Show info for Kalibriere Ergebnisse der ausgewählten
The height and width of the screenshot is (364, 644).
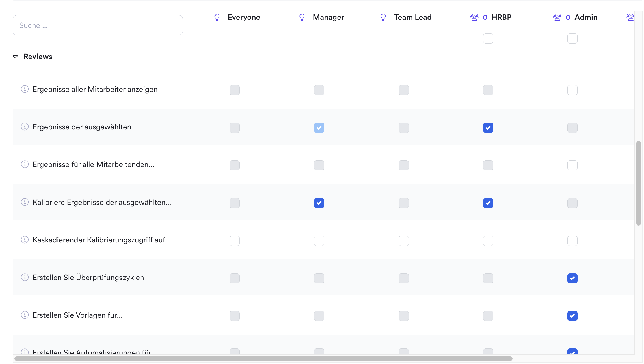[x=25, y=202]
